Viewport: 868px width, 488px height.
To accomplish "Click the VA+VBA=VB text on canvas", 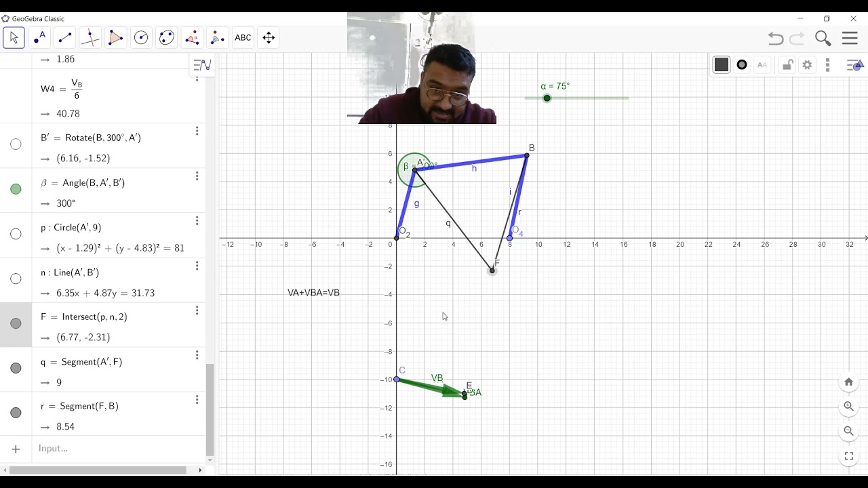I will 313,293.
